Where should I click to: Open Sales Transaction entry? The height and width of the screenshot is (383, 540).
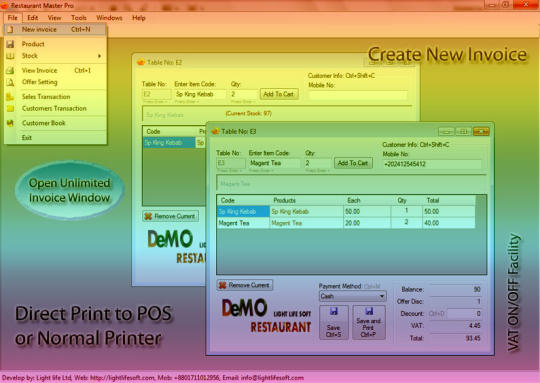(x=55, y=97)
